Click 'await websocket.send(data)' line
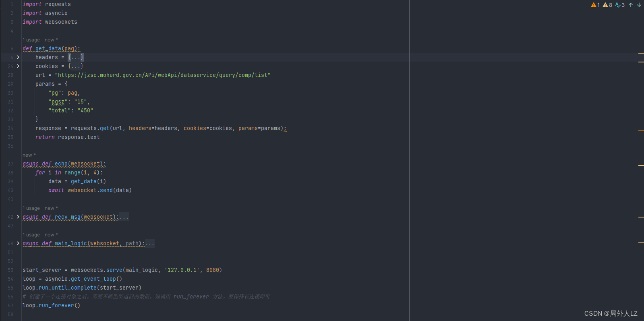 point(90,190)
